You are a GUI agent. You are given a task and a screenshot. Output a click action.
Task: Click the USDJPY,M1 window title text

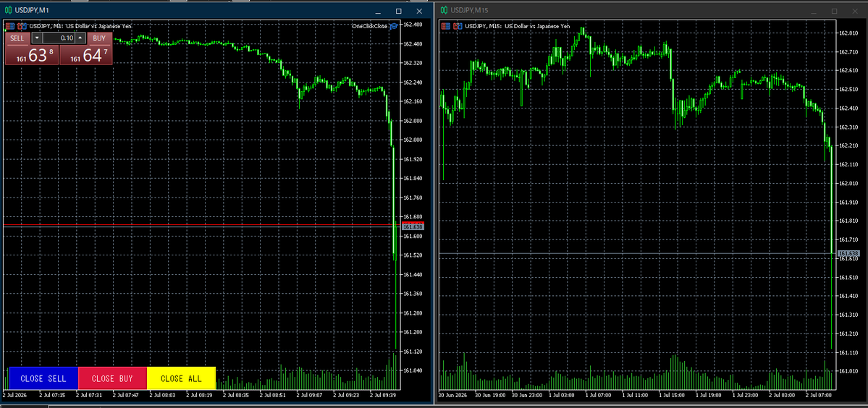click(x=32, y=11)
